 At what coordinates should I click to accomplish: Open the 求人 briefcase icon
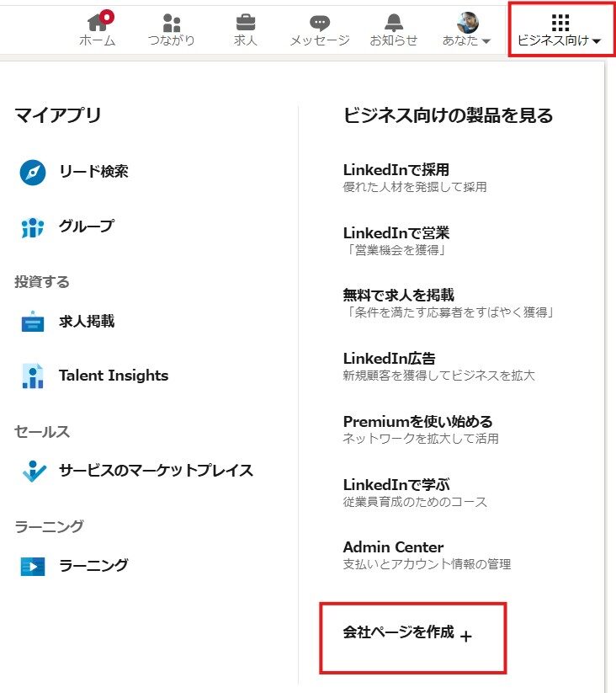246,22
